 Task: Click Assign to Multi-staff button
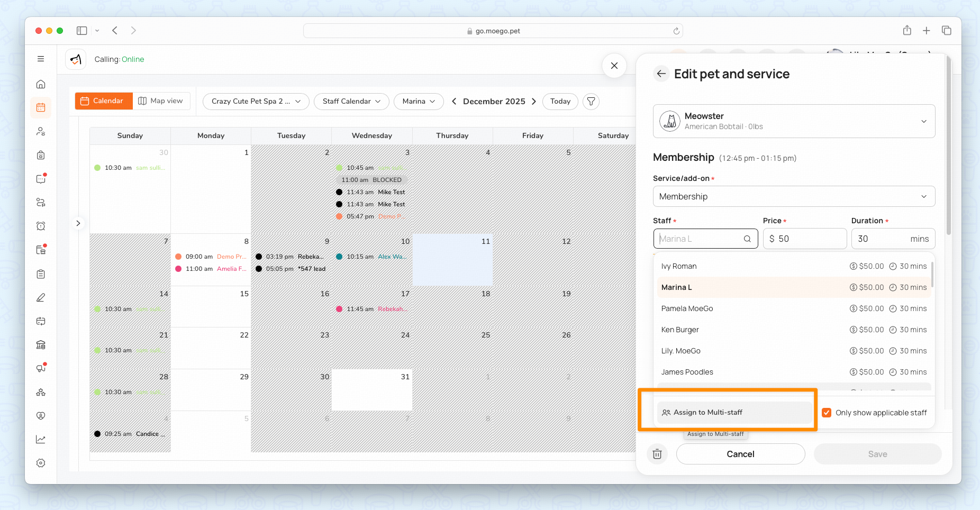click(734, 412)
